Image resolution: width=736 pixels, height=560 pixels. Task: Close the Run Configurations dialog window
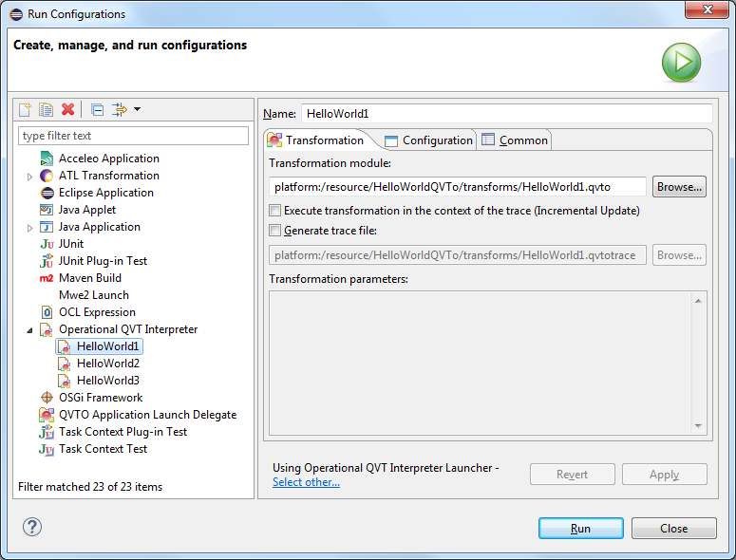pos(708,9)
